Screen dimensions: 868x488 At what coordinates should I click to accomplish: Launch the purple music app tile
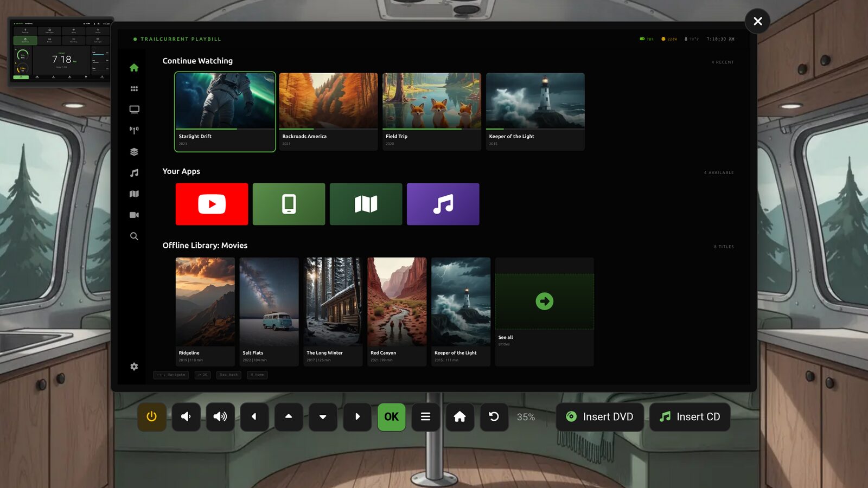pos(443,204)
